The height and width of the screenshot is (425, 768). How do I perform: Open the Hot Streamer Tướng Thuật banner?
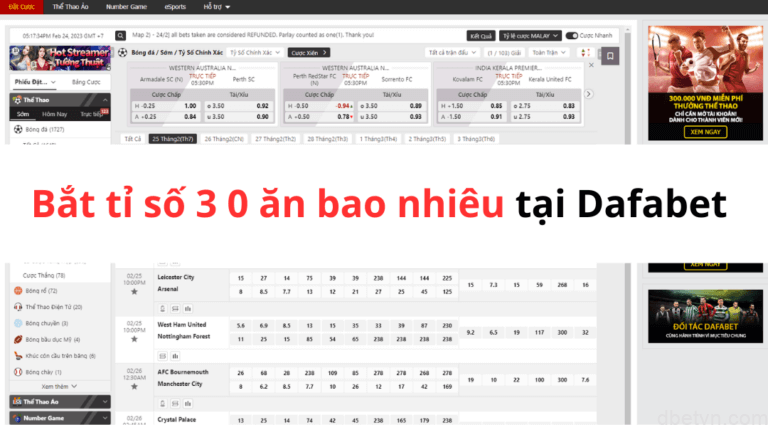pyautogui.click(x=60, y=58)
